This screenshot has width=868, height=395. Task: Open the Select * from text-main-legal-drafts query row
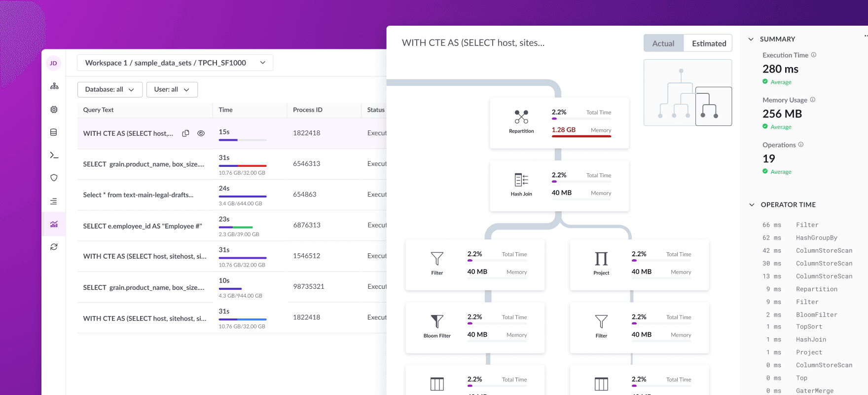(x=232, y=195)
